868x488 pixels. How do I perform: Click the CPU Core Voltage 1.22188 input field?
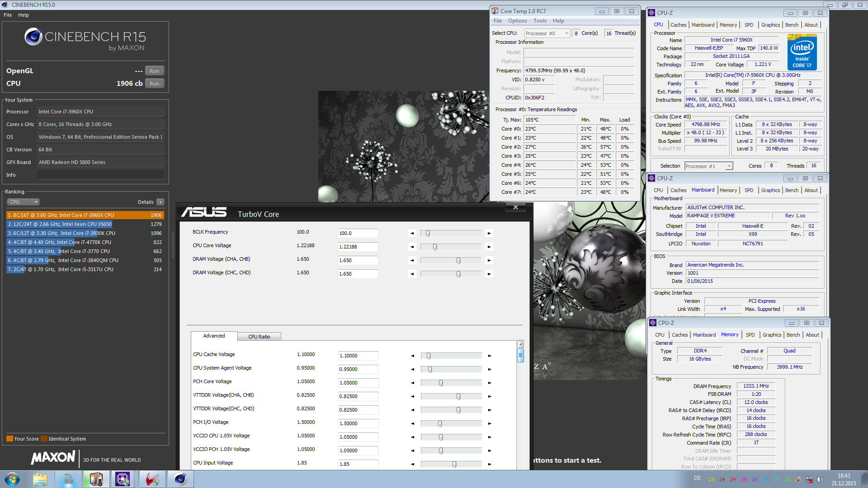tap(358, 247)
